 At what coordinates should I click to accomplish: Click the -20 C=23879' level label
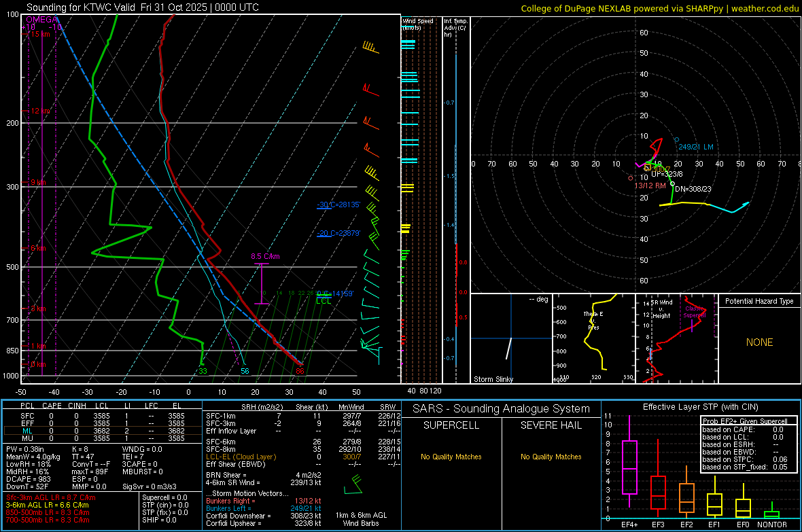coord(338,233)
